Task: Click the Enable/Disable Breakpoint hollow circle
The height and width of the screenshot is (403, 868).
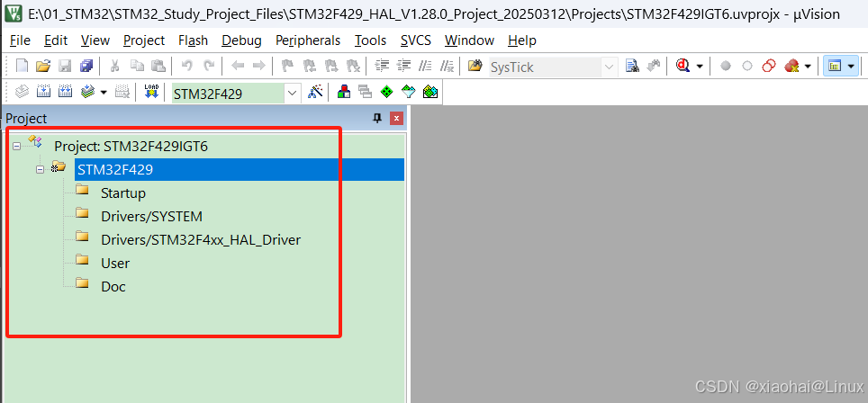Action: 747,67
